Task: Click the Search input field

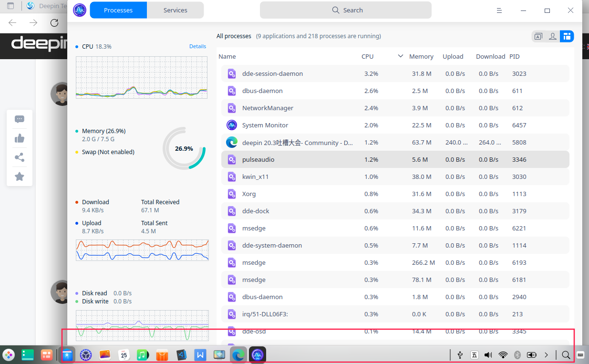Action: coord(345,10)
